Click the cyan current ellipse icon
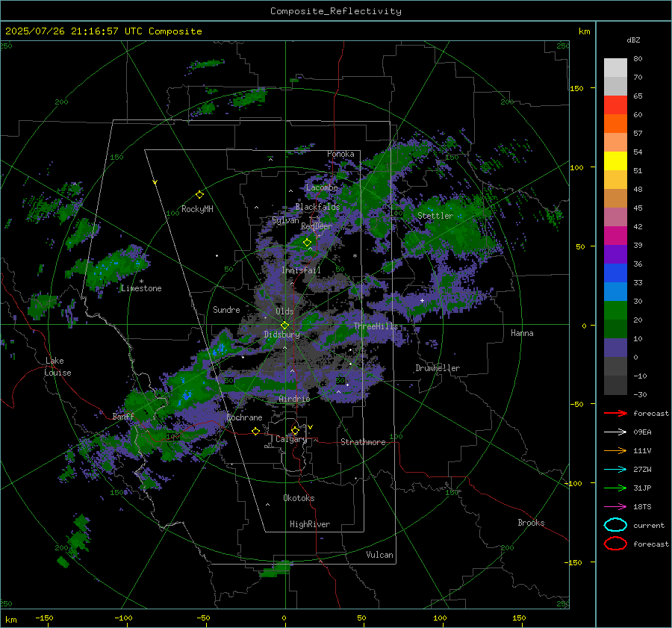Viewport: 672px width, 628px height. 615,525
